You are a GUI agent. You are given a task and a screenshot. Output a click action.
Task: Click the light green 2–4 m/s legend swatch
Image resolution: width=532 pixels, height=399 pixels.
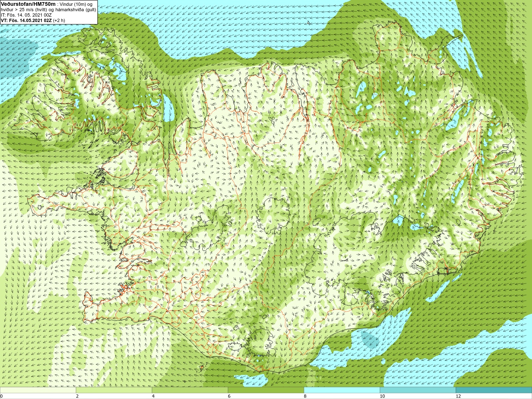point(114,390)
